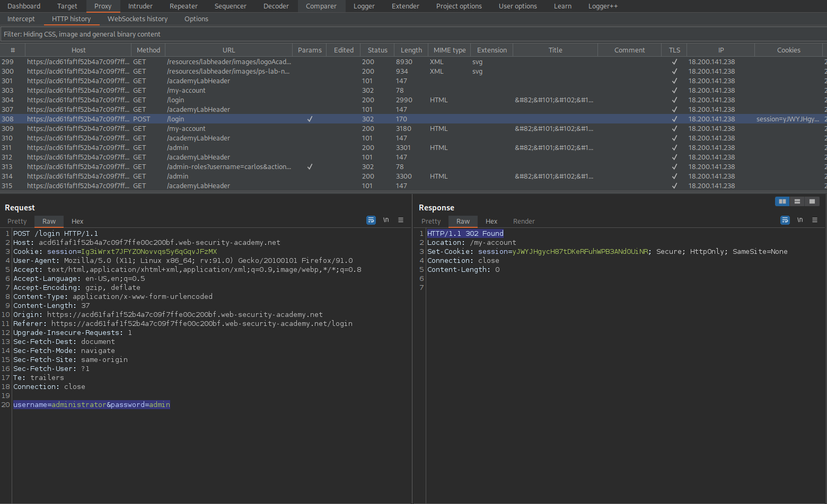Image resolution: width=827 pixels, height=504 pixels.
Task: Sort history by the # column
Action: (13, 50)
